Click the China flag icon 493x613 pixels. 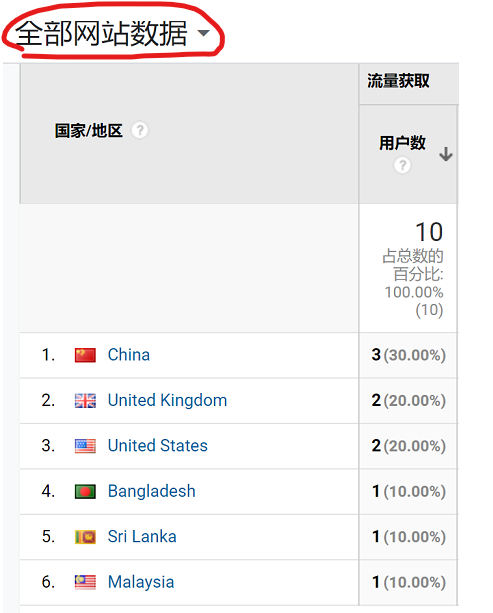click(85, 355)
